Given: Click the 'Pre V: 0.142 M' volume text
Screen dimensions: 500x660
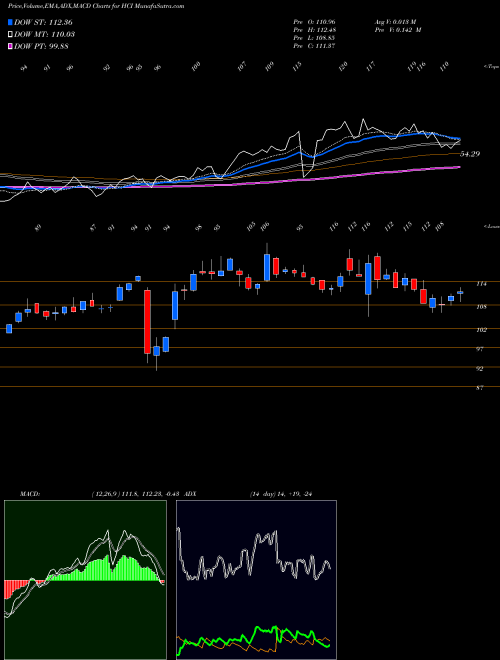Looking at the screenshot, I should click(x=397, y=30).
